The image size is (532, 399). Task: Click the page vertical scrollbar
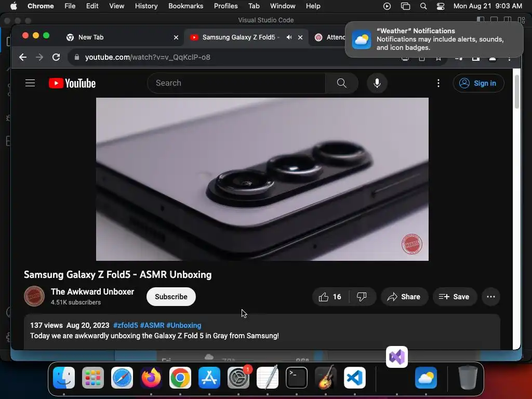click(517, 91)
